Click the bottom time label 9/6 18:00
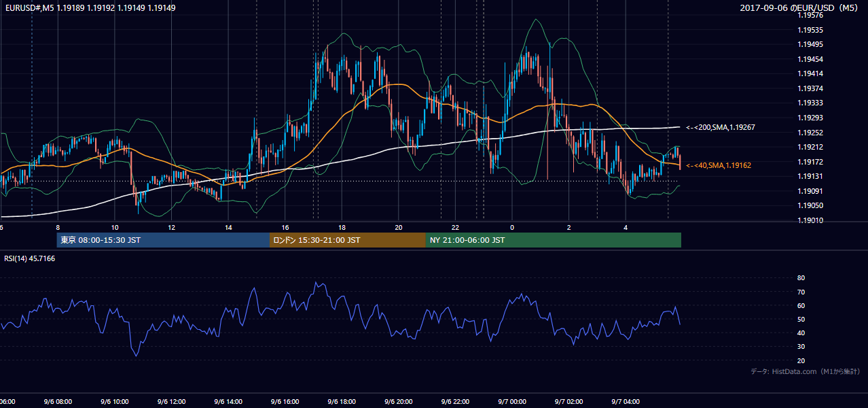The image size is (868, 408). tap(342, 402)
